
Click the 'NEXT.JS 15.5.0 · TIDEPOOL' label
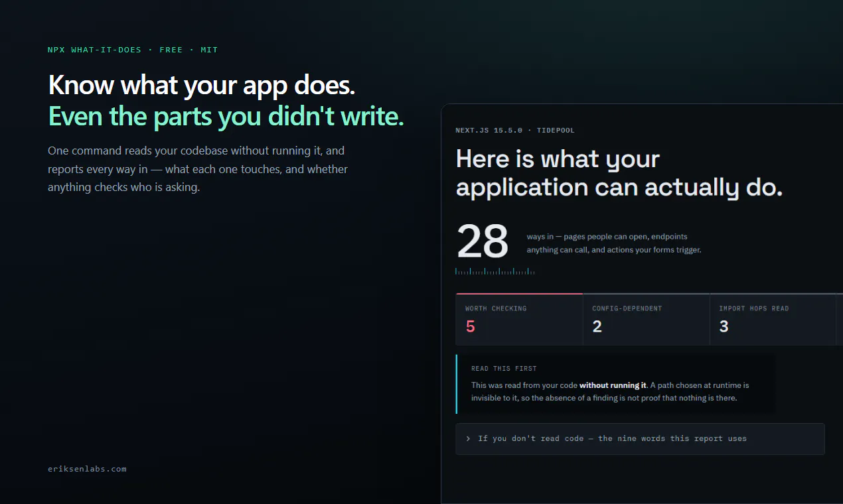tap(515, 131)
